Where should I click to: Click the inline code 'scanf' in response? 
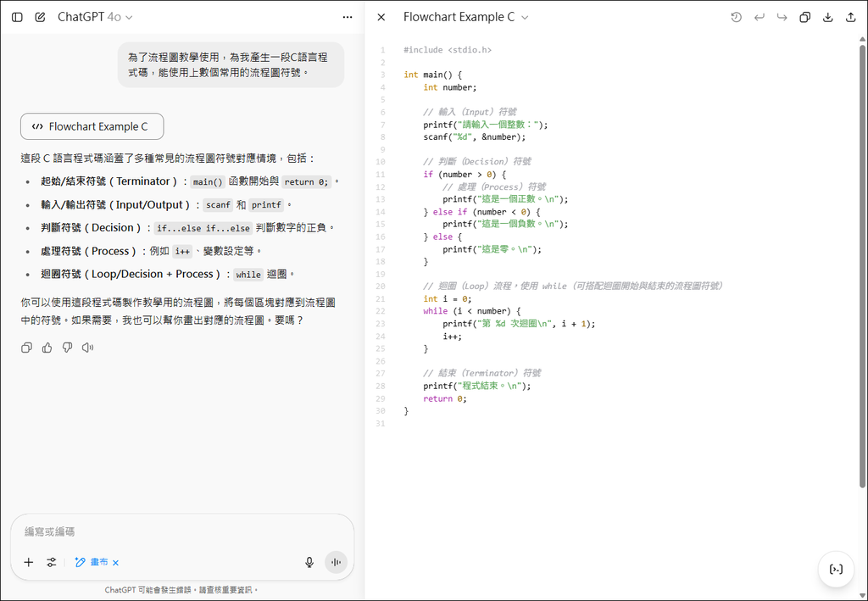pos(218,205)
